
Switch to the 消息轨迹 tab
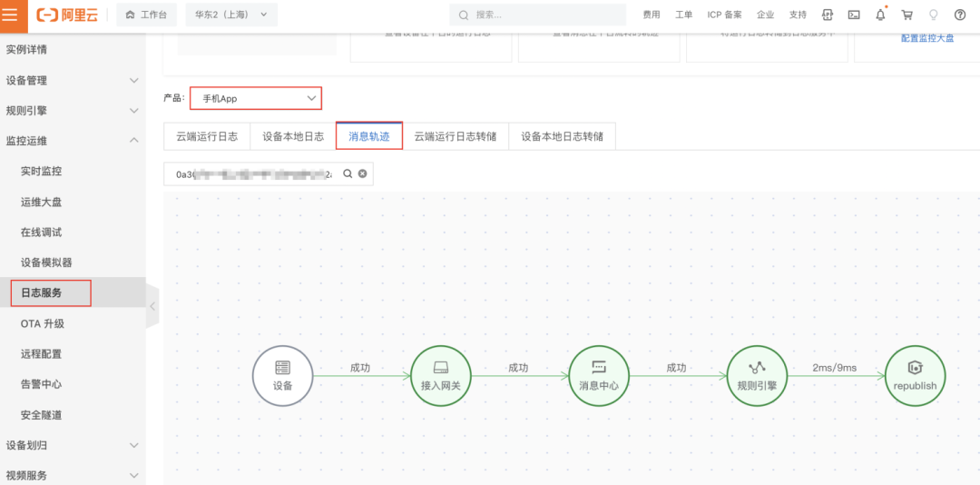[368, 137]
